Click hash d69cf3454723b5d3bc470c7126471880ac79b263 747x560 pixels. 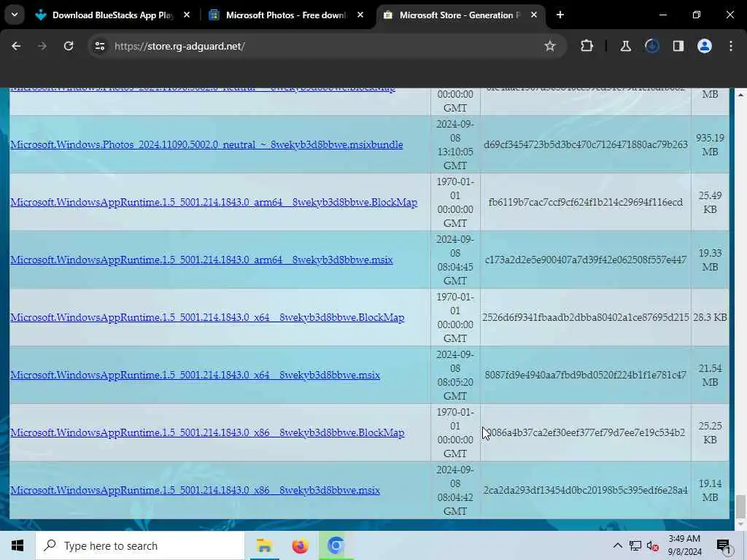tap(586, 144)
